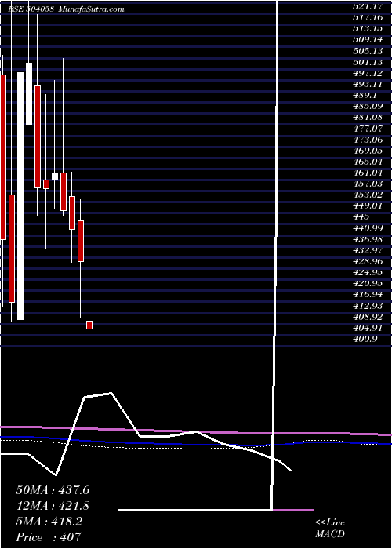Select the '12MA : 421.8' readout
This screenshot has height=549, width=392.
53,506
